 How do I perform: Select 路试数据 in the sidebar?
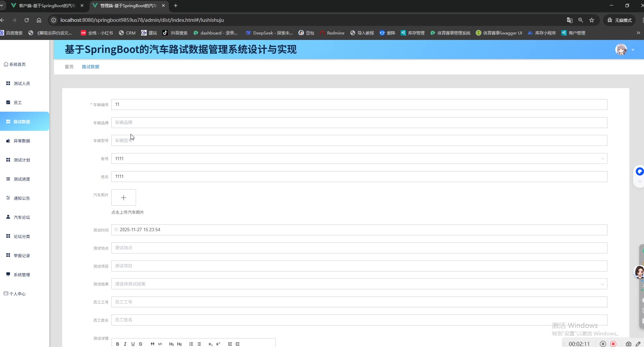click(25, 121)
